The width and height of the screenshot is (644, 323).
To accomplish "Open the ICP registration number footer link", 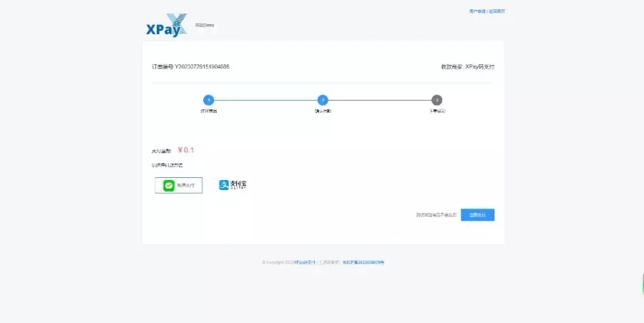I will [364, 262].
